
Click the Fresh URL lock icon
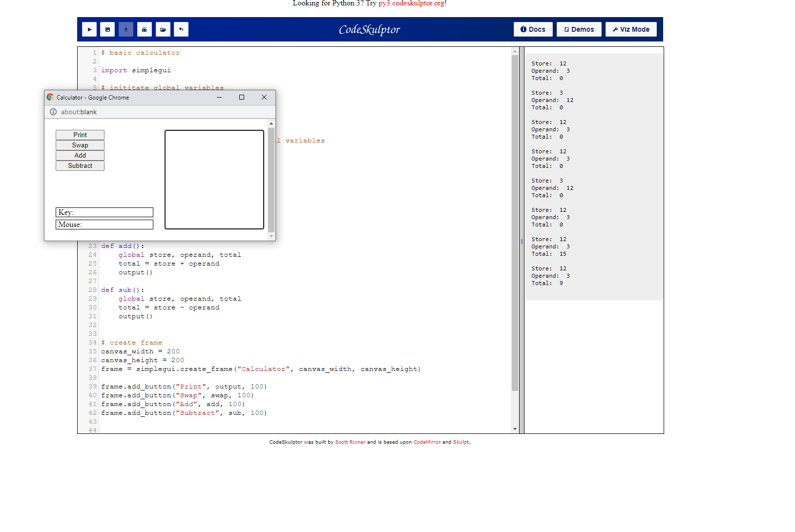144,29
